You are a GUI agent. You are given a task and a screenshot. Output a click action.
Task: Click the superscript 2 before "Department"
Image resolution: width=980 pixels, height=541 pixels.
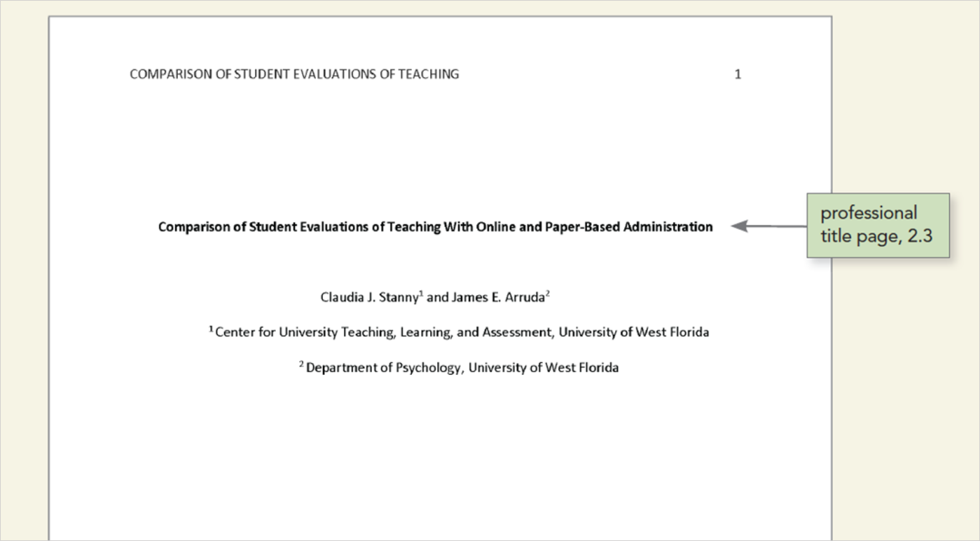[x=301, y=364]
